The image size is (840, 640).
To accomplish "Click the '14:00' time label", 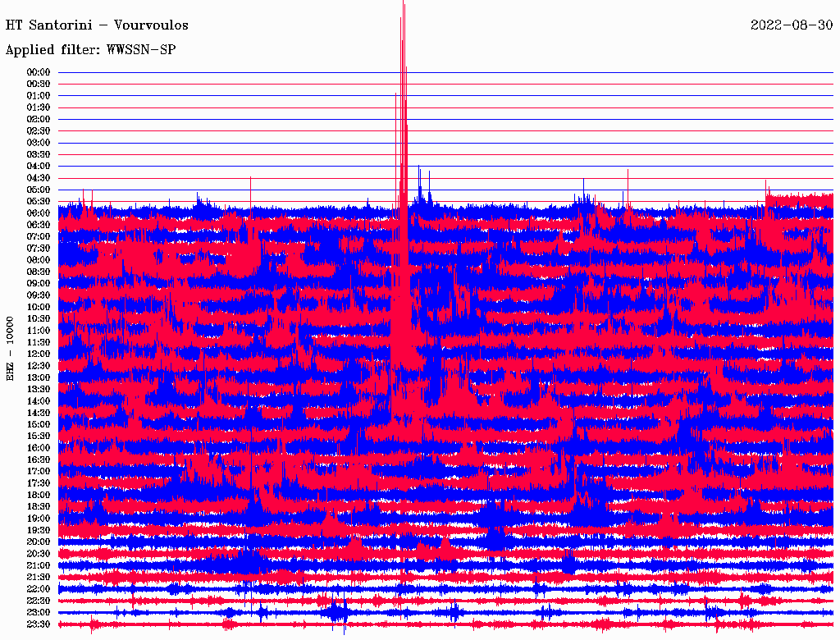I will pyautogui.click(x=38, y=401).
